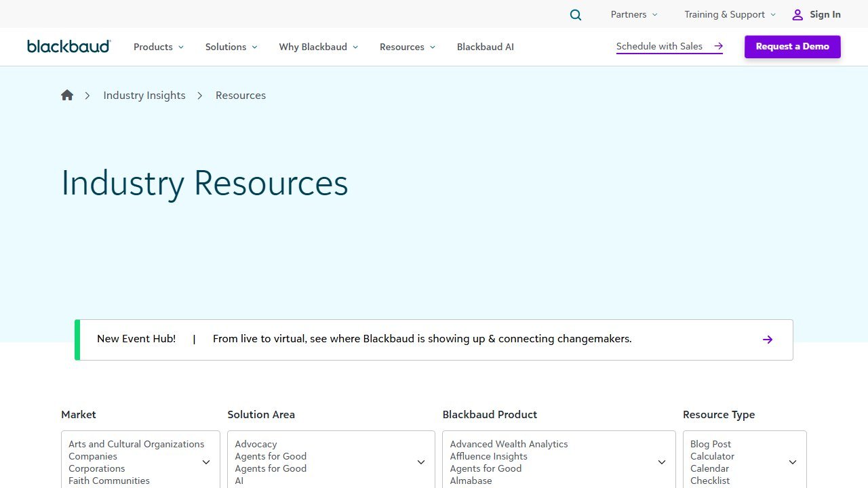
Task: Select Advanced Wealth Analytics product option
Action: (509, 444)
